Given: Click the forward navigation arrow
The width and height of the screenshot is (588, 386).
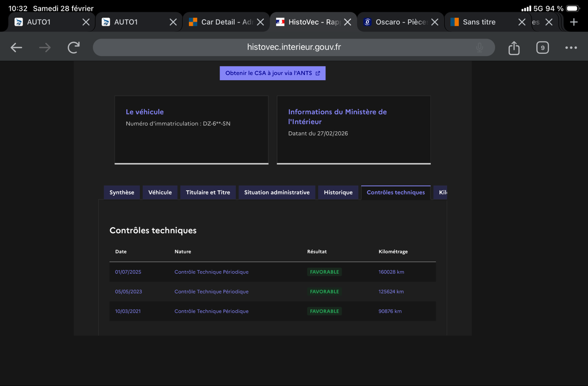Looking at the screenshot, I should [45, 48].
